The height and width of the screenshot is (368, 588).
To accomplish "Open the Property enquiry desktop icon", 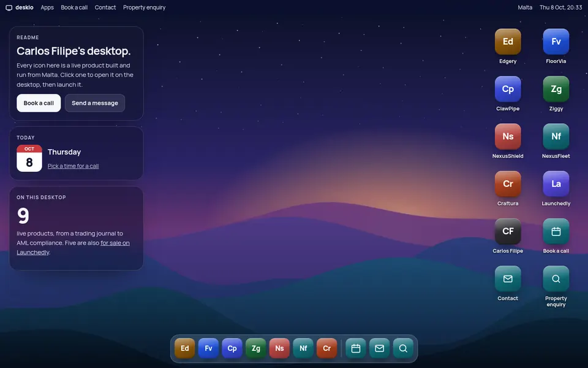I will click(x=556, y=278).
